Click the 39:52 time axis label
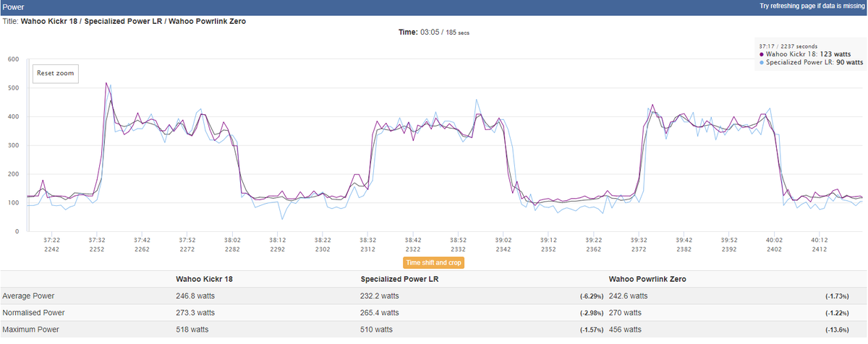This screenshot has width=868, height=344. [x=729, y=239]
